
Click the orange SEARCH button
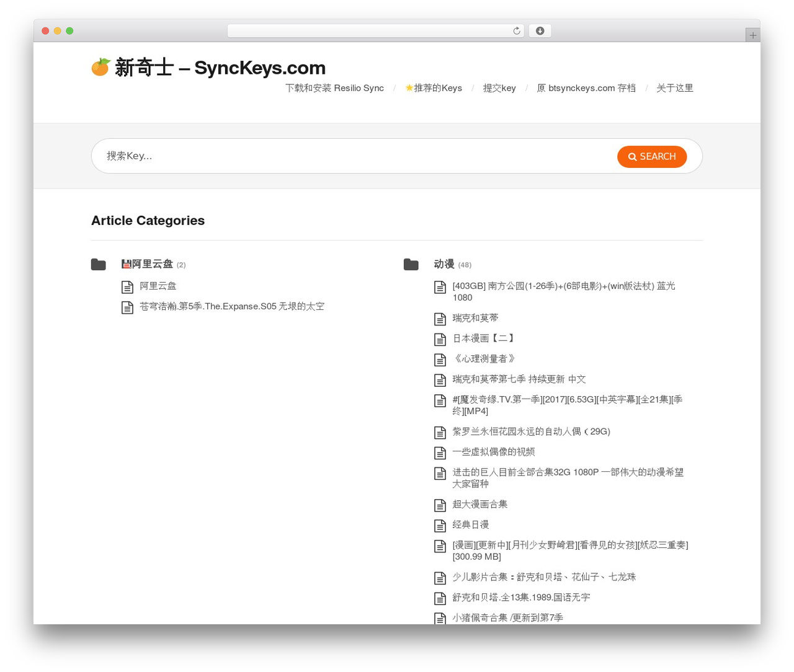(x=652, y=156)
